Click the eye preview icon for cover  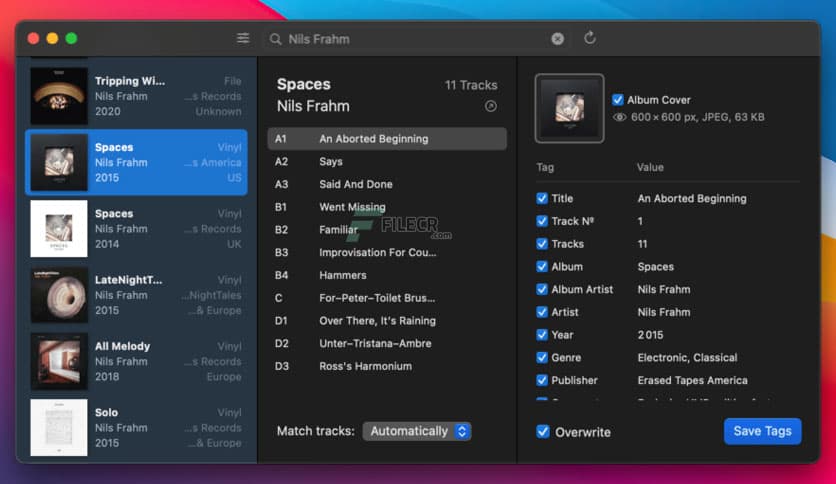(x=620, y=117)
